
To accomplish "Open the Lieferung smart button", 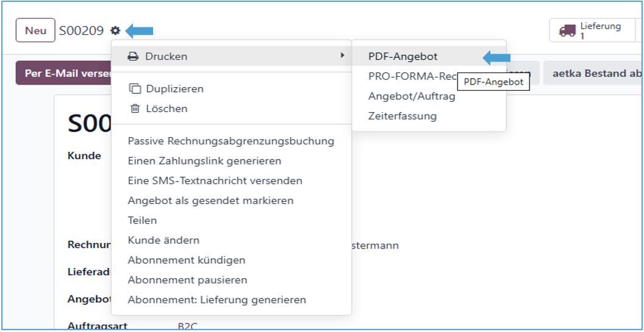I will click(x=592, y=30).
